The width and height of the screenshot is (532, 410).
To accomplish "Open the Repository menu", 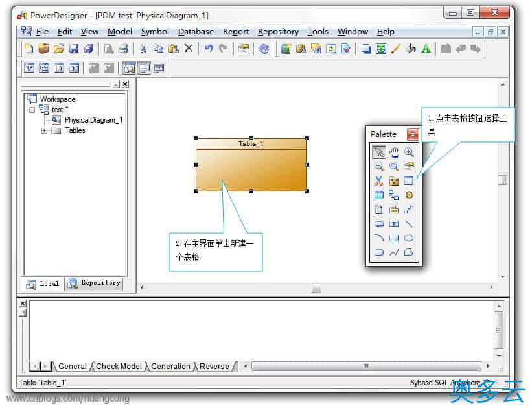I will [278, 32].
